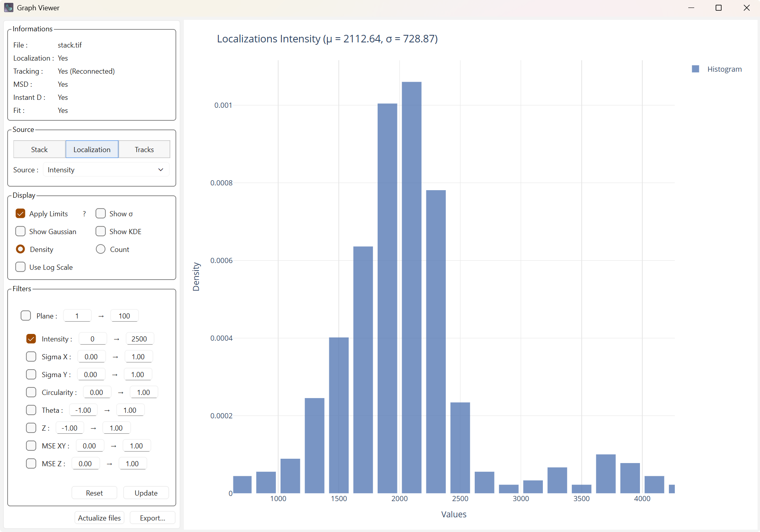Maximize the Graph Viewer window

click(718, 8)
